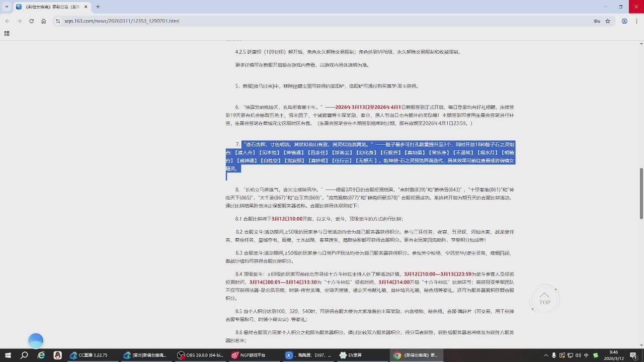644x362 pixels.
Task: Open the Chrome three-dot menu
Action: tap(636, 21)
